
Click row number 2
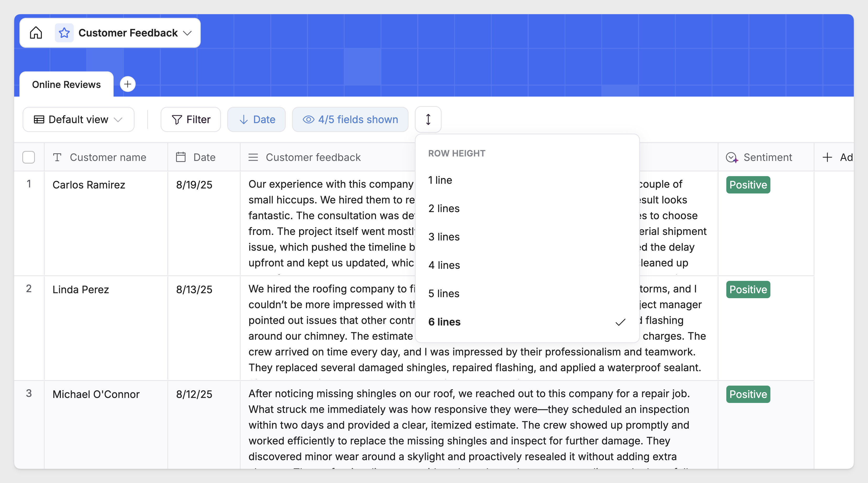click(x=29, y=288)
